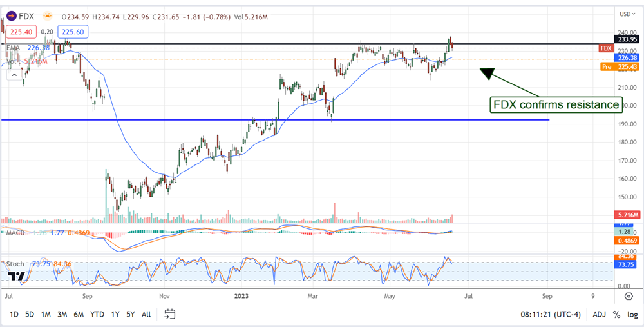Click the red FDX price label tag

tap(605, 48)
